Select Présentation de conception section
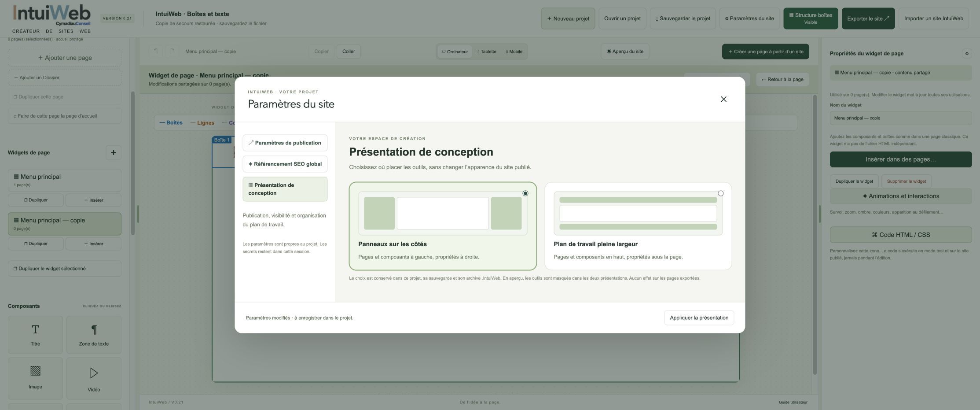 285,189
